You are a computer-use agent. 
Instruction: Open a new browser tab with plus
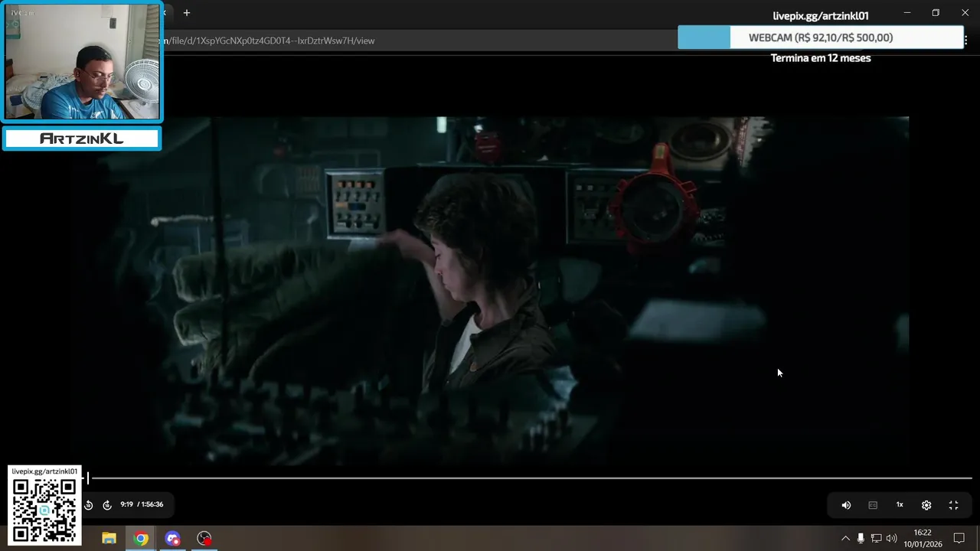(186, 13)
